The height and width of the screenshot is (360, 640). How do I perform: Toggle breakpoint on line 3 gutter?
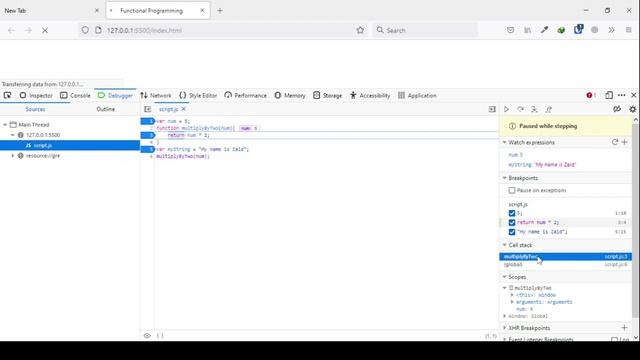[147, 135]
